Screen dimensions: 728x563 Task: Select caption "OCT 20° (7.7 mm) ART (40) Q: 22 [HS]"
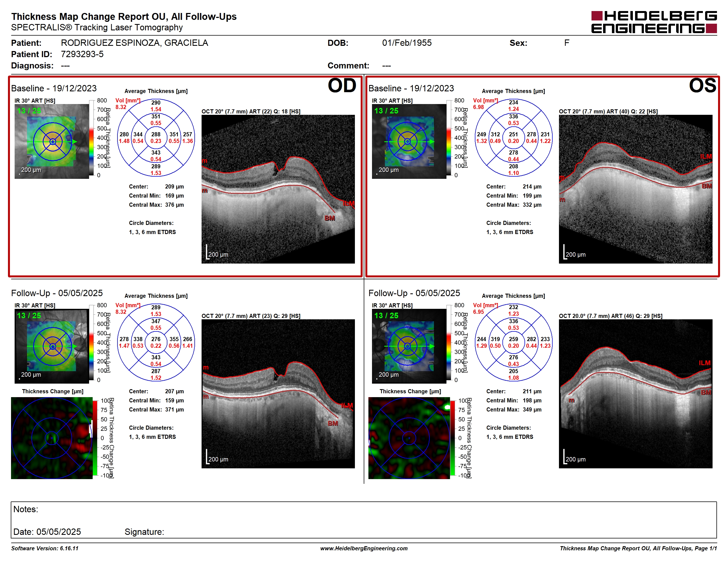(x=608, y=111)
